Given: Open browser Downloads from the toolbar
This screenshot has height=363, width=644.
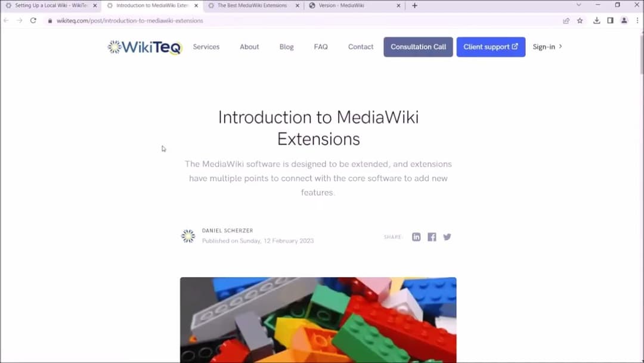Looking at the screenshot, I should coord(596,20).
